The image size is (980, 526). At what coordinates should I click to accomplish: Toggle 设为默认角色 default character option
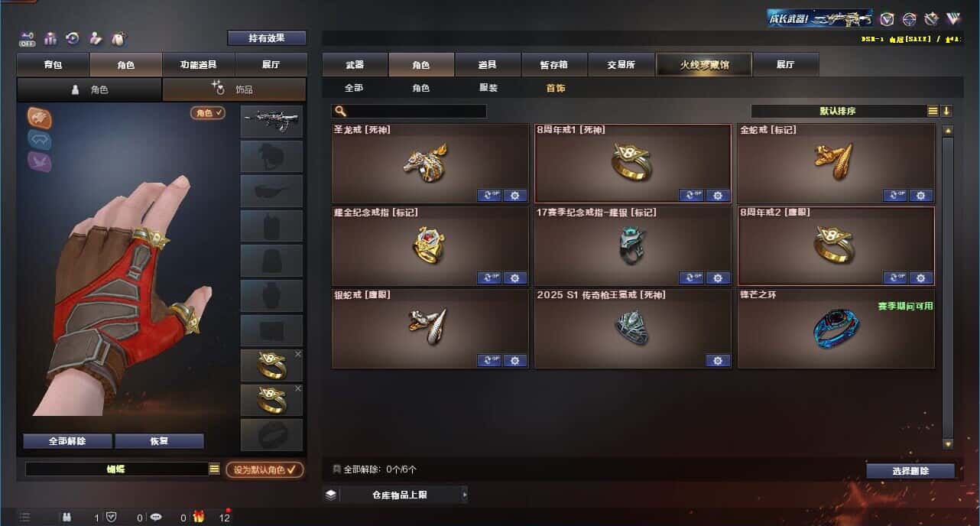tap(264, 469)
